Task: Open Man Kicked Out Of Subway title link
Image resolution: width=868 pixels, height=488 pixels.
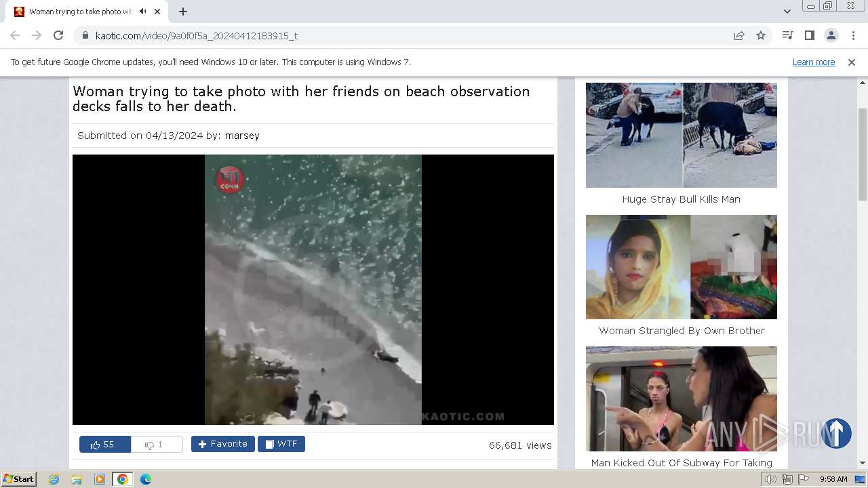Action: coord(682,463)
